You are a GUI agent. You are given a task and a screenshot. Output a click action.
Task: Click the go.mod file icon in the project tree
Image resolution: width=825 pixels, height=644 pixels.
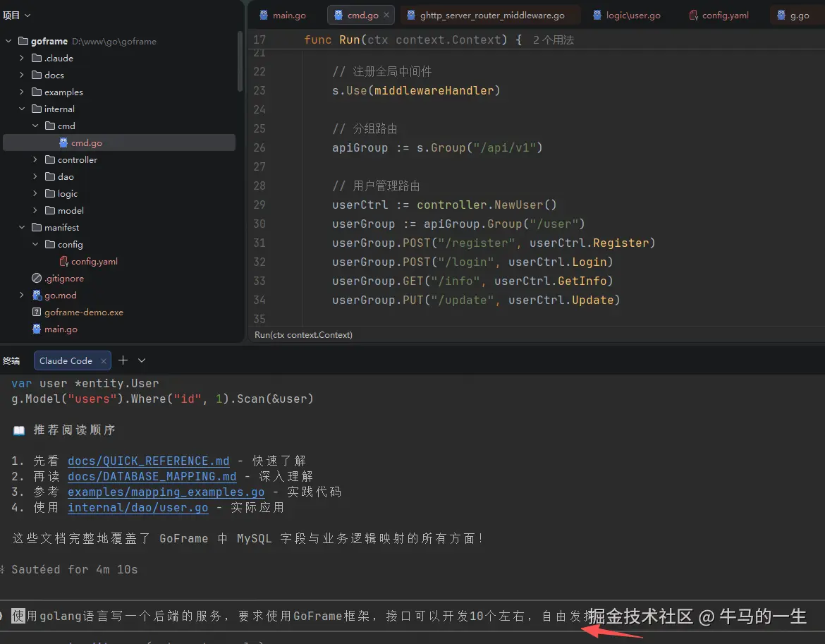coord(37,295)
